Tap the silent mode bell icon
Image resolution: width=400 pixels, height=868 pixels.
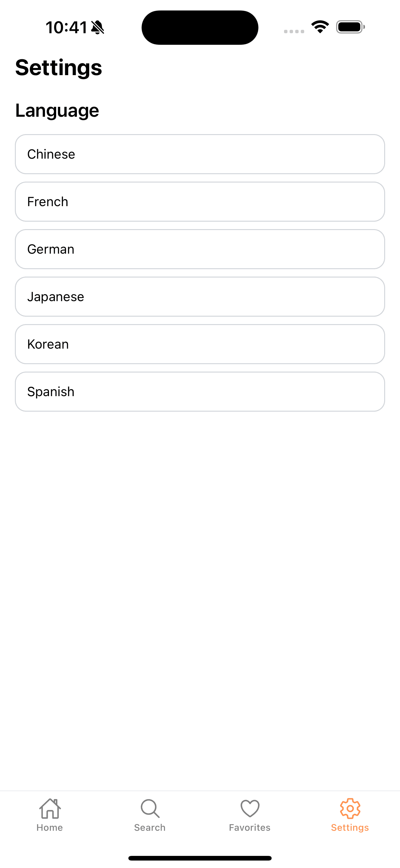coord(98,27)
